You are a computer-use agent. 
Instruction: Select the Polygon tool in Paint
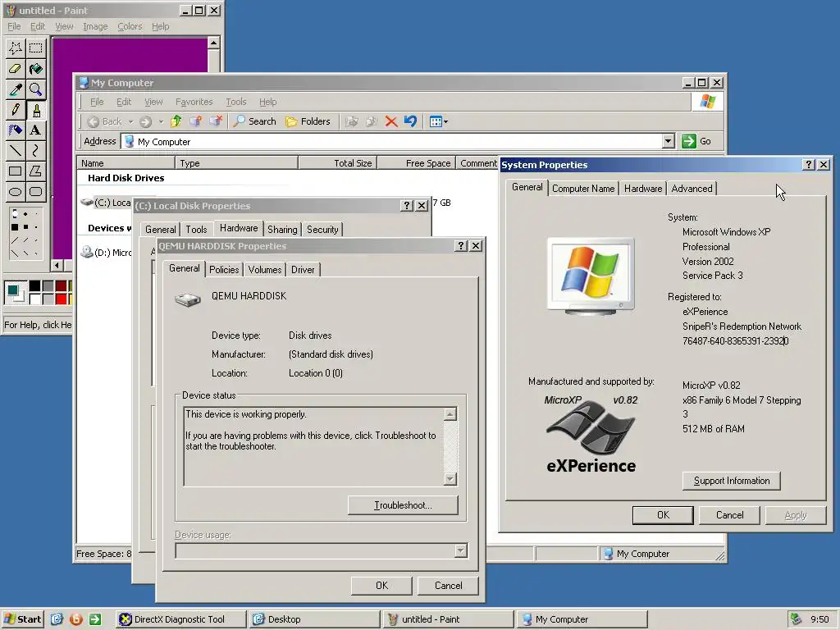pyautogui.click(x=36, y=171)
